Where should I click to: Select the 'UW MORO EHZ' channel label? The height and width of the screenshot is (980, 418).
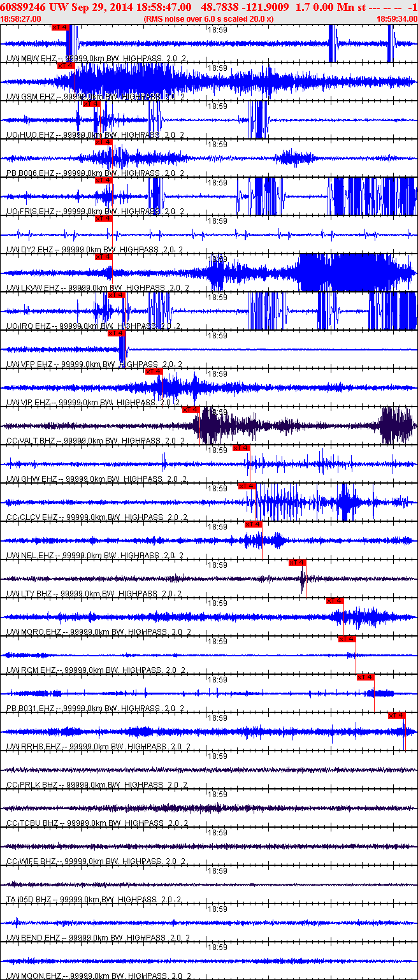pos(34,631)
